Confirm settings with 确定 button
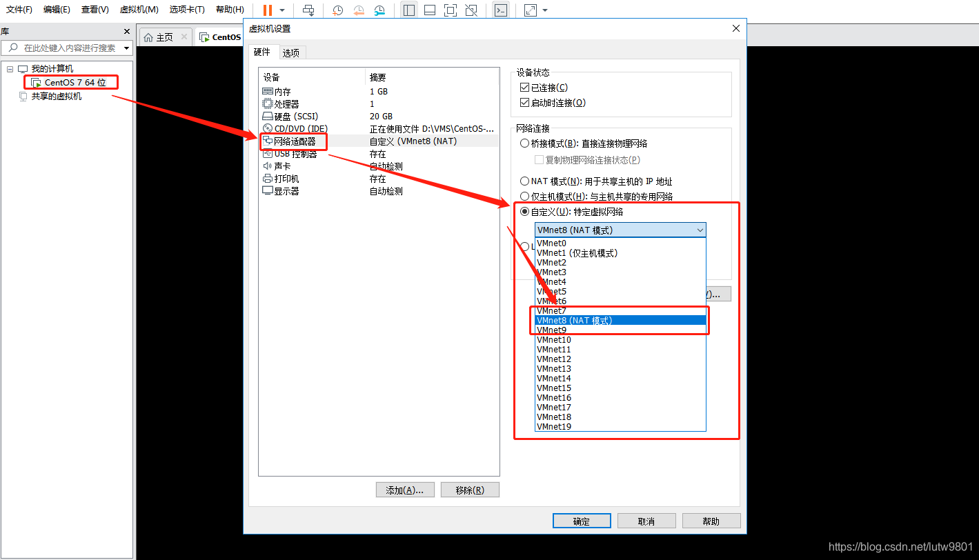The width and height of the screenshot is (979, 560). pyautogui.click(x=582, y=521)
